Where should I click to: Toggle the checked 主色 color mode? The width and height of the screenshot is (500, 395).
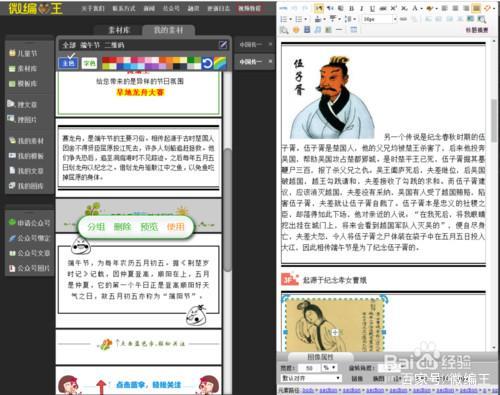[68, 63]
